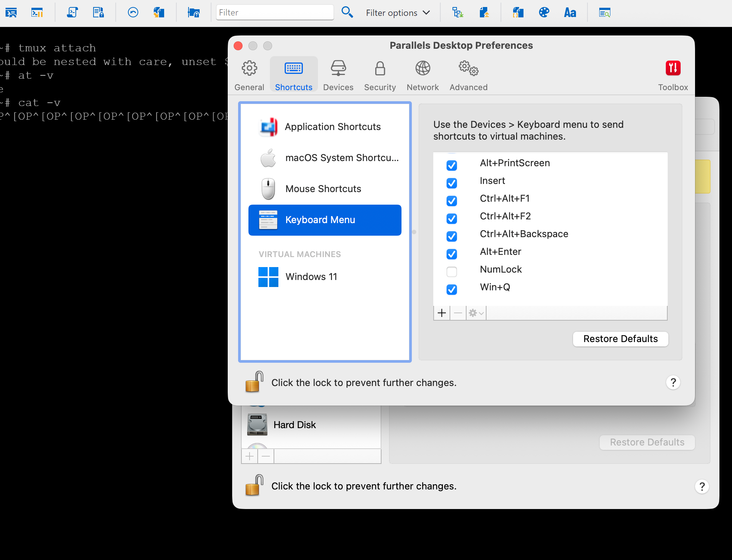Close the Parallels Desktop Preferences window
Image resolution: width=732 pixels, height=560 pixels.
coord(238,46)
